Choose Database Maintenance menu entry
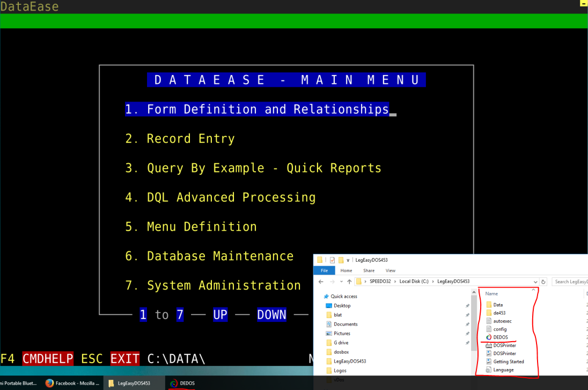The height and width of the screenshot is (390, 588). pos(209,256)
